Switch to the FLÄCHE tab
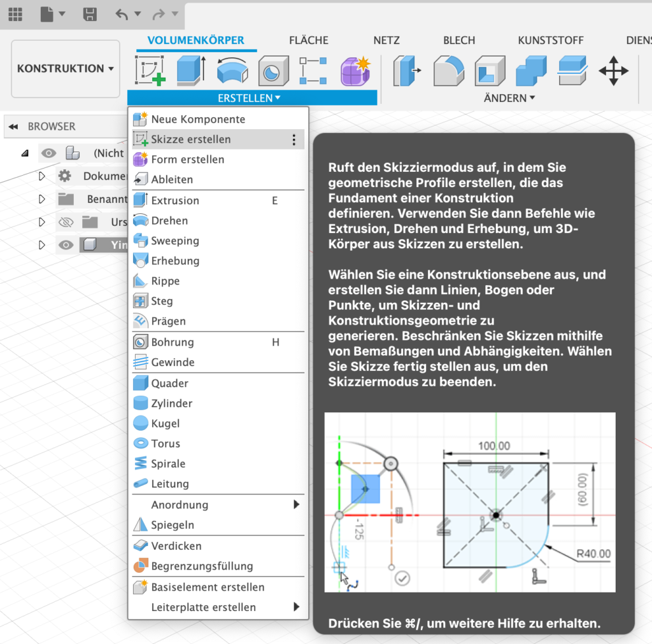652x644 pixels. pos(309,40)
